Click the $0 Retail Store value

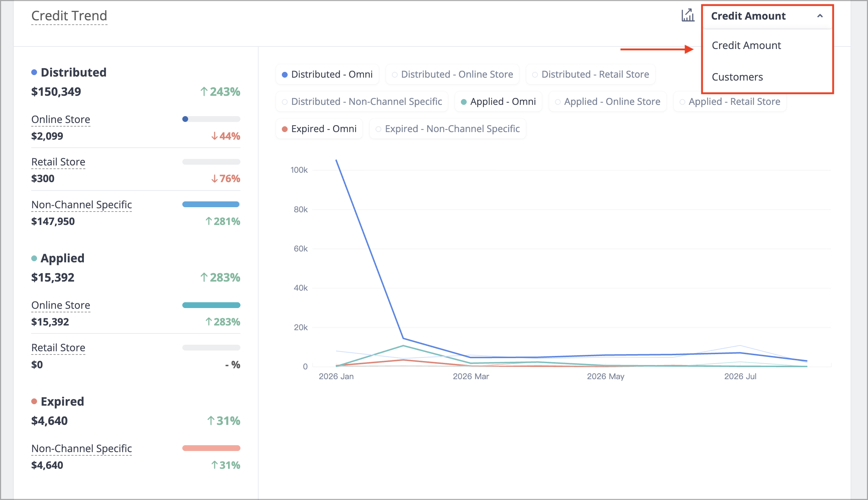37,365
